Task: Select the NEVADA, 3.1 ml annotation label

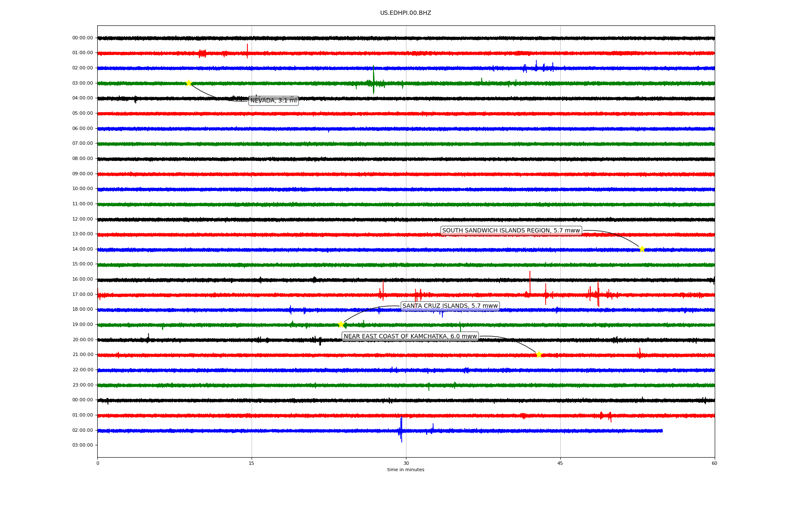Action: [x=274, y=101]
